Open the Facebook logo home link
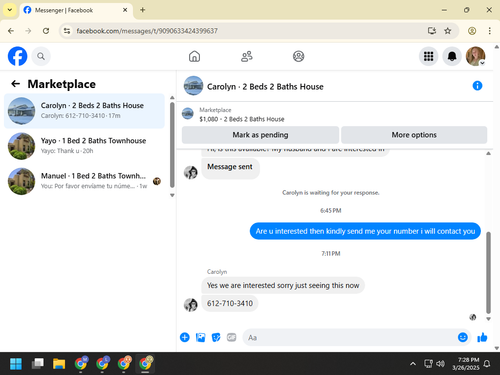 point(17,56)
